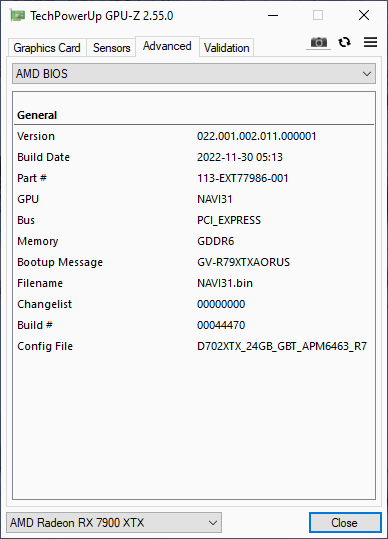Click the refresh arrows icon
The image size is (388, 539).
(344, 42)
